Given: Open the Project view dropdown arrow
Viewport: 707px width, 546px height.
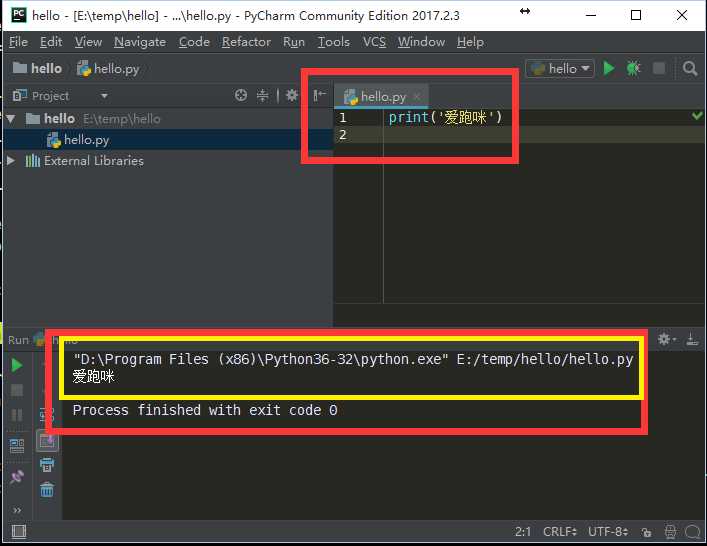Looking at the screenshot, I should click(104, 96).
